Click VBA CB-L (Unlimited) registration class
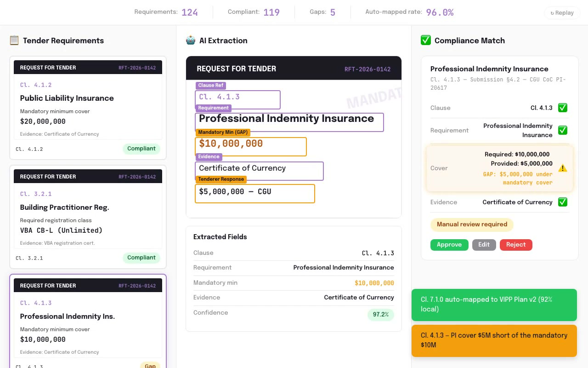Screen dimensions: 588x368 tap(61, 230)
